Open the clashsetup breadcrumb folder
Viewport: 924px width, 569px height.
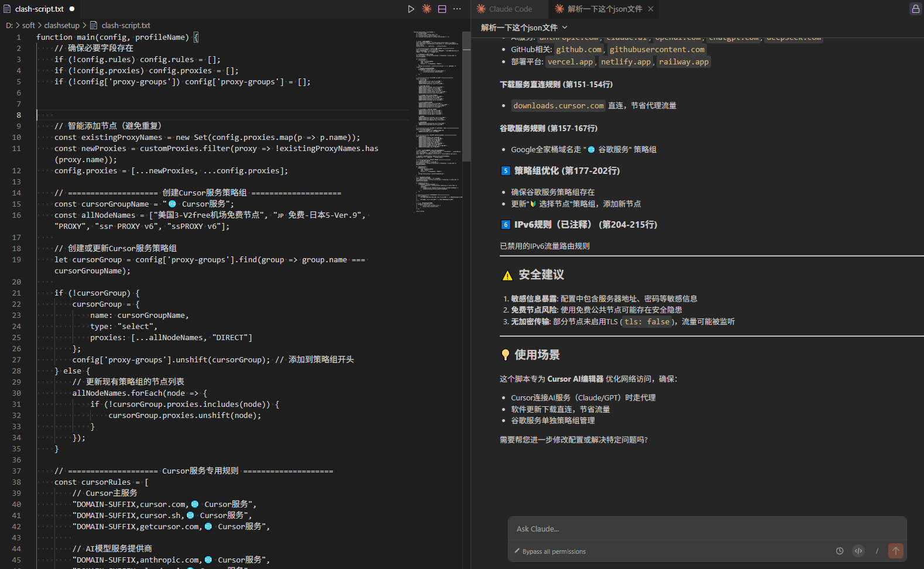[x=61, y=25]
